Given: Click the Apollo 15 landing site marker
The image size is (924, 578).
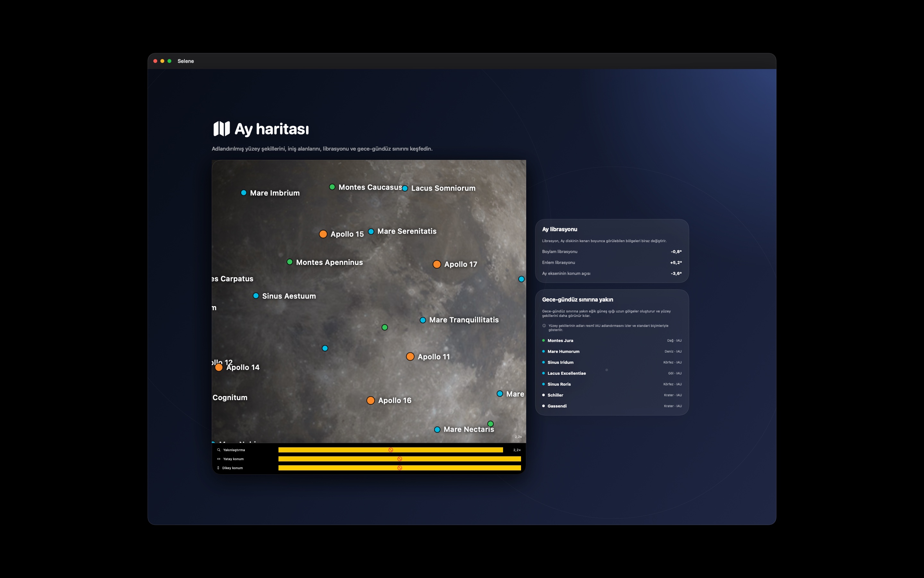Looking at the screenshot, I should [323, 234].
